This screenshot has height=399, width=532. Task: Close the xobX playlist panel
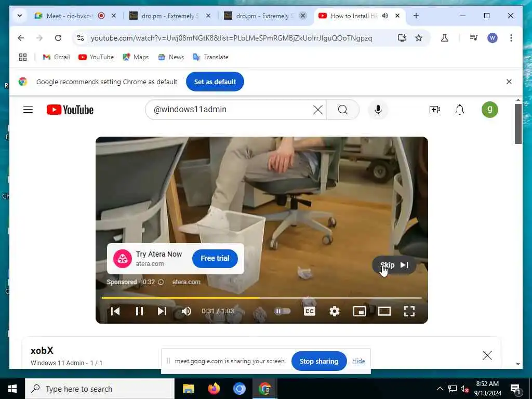487,355
